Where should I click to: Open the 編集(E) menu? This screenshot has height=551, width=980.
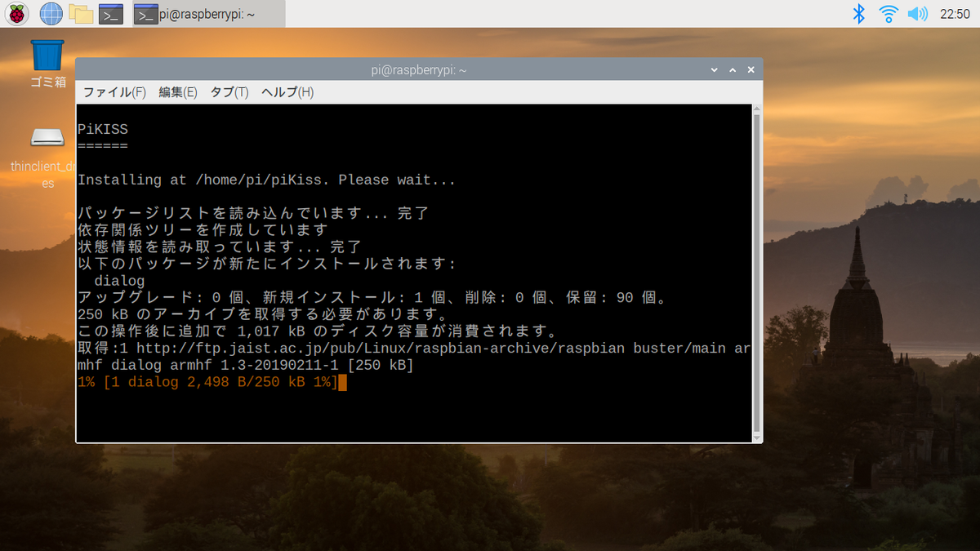click(x=177, y=92)
